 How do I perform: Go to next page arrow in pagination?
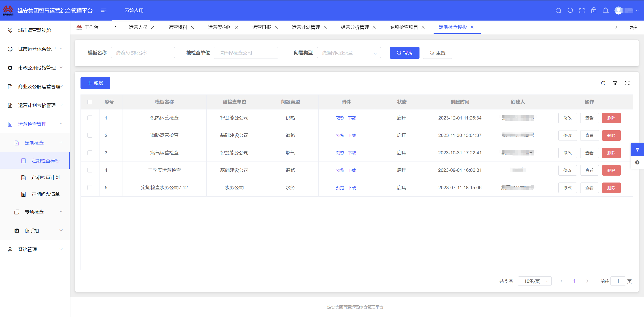(x=587, y=281)
